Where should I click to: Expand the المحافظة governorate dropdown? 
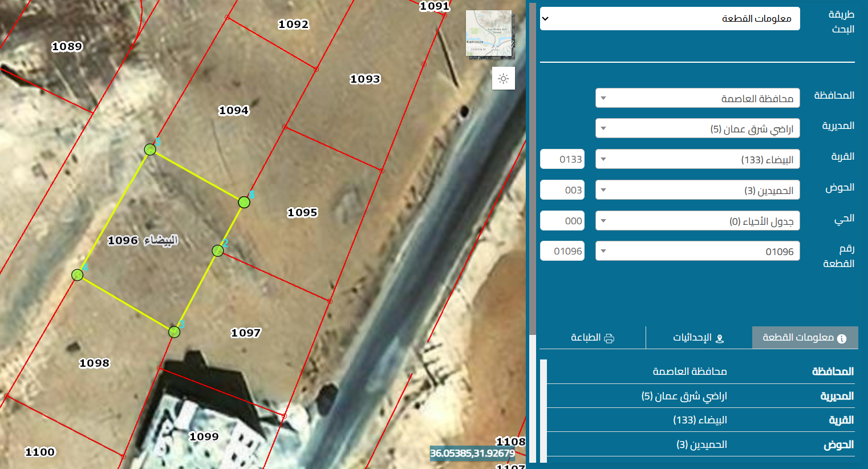point(697,98)
